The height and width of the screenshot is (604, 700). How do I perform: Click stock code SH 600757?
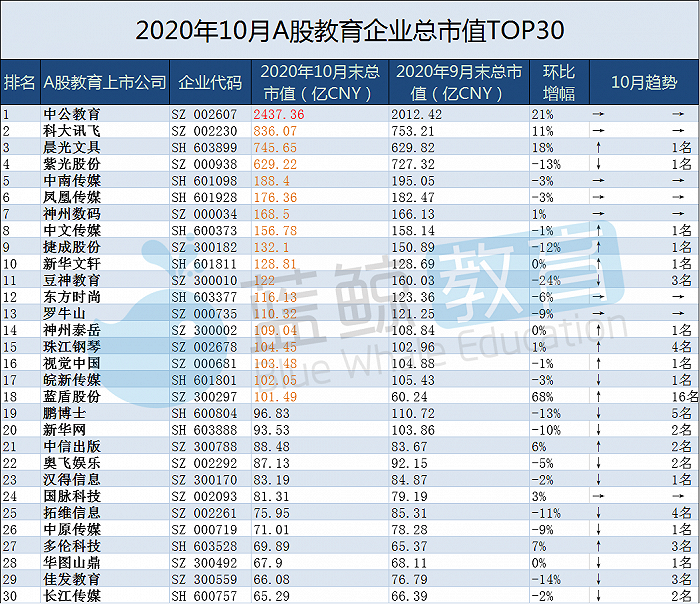pos(204,596)
